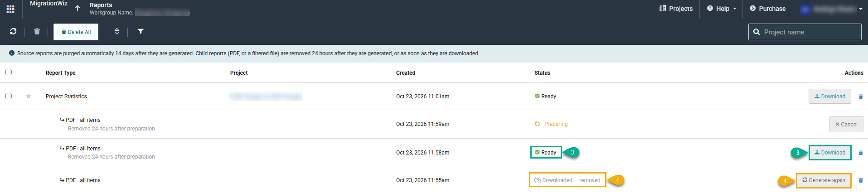Delete the 11:55am PDF via trash icon
This screenshot has height=193, width=868.
pyautogui.click(x=861, y=180)
